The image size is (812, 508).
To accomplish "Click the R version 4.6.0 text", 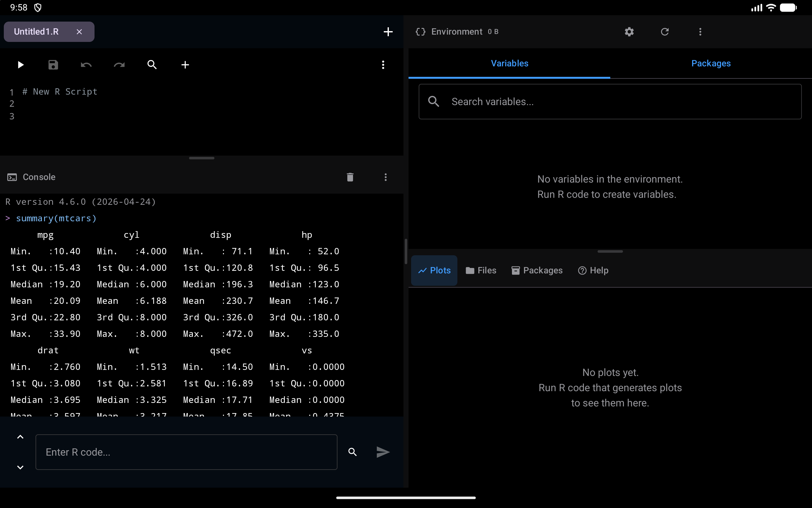I will [x=81, y=202].
